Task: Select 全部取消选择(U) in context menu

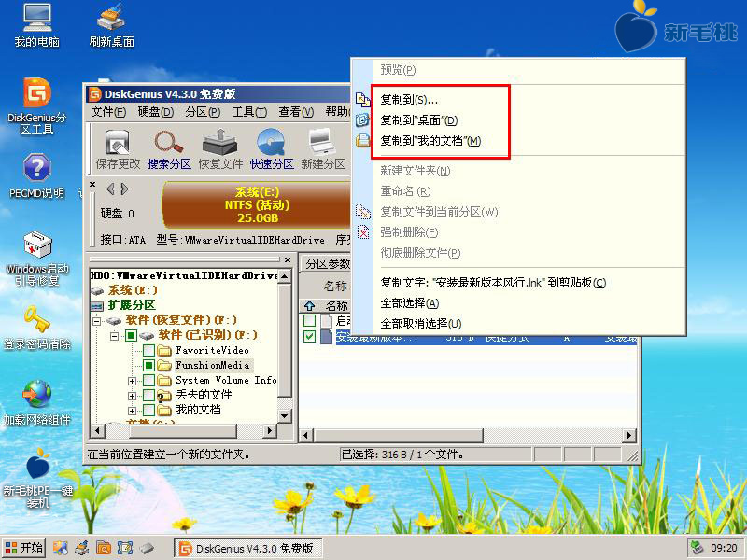Action: click(x=518, y=323)
